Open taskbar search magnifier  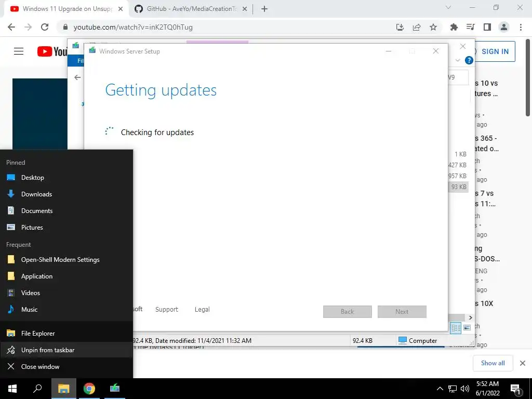tap(37, 389)
